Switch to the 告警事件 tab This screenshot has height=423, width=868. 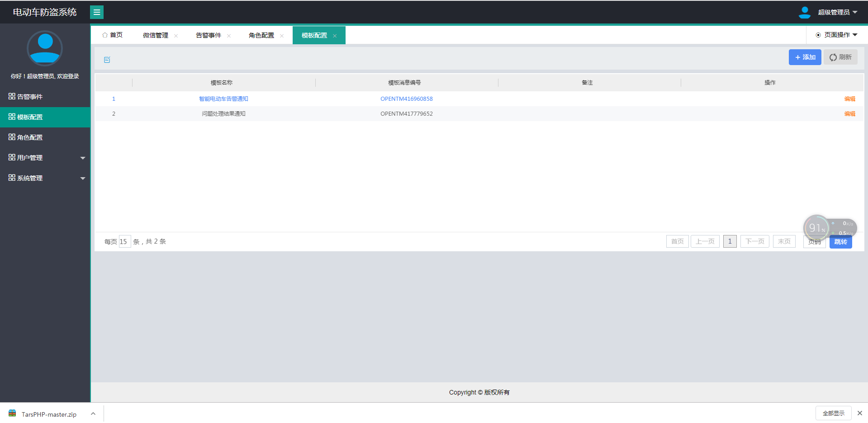209,35
